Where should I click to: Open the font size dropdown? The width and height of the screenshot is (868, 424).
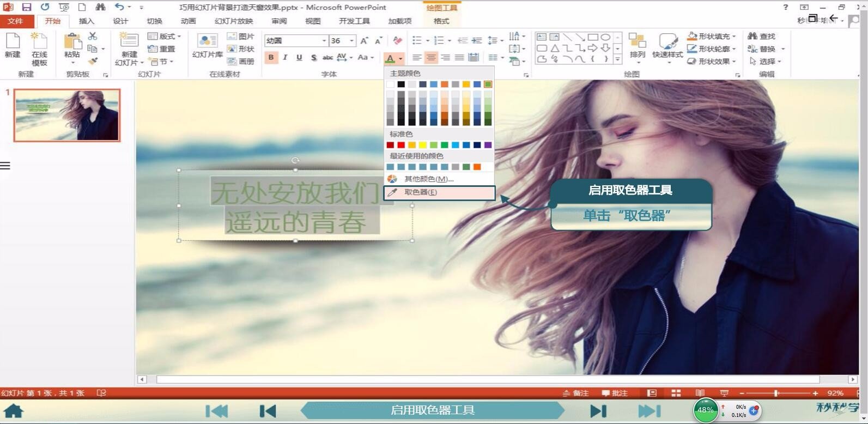click(x=352, y=41)
